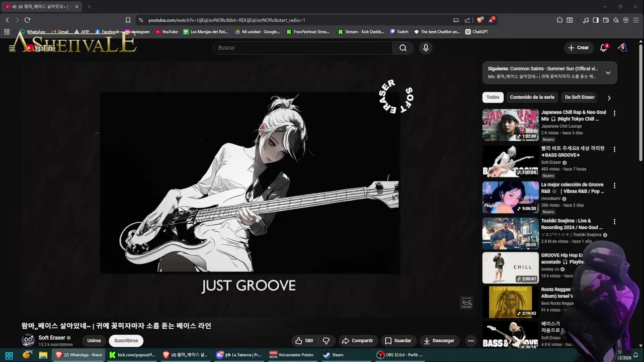Image resolution: width=644 pixels, height=362 pixels.
Task: Open the Brave music note toolbar icon
Action: point(586,20)
